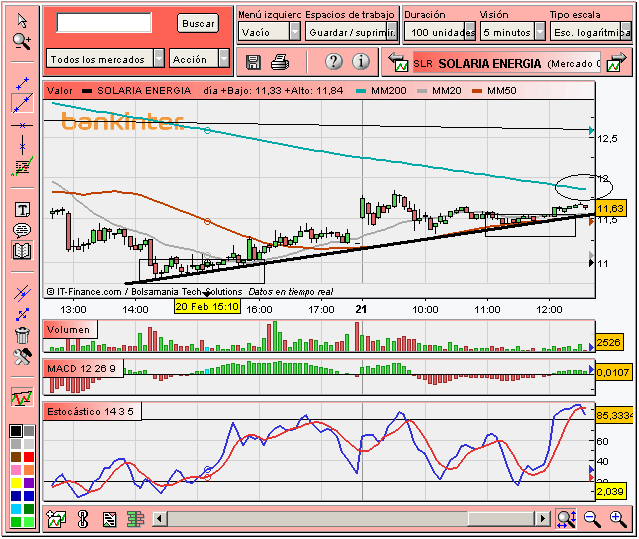This screenshot has width=639, height=539.
Task: Pick the brown color swatch
Action: tap(16, 457)
